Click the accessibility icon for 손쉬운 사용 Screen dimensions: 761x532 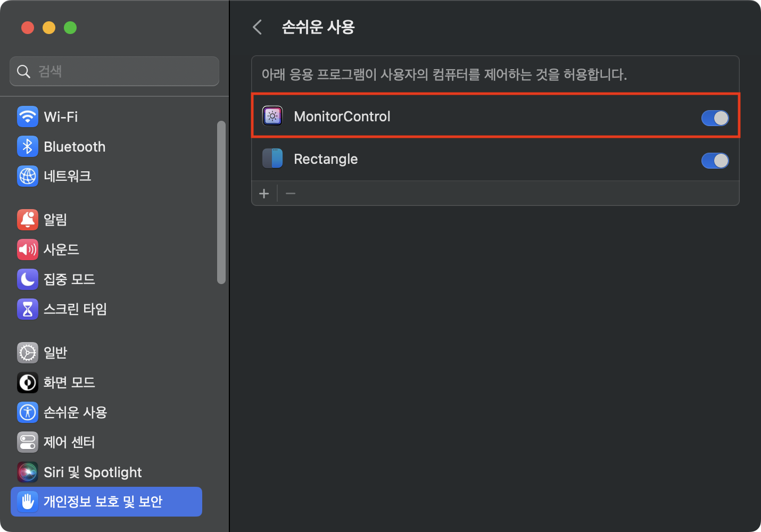point(28,412)
